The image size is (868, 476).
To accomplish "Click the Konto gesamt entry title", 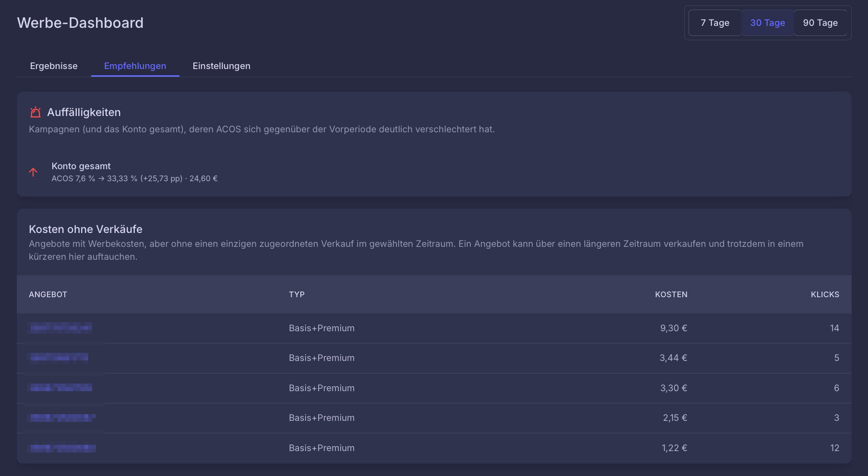I will click(81, 166).
